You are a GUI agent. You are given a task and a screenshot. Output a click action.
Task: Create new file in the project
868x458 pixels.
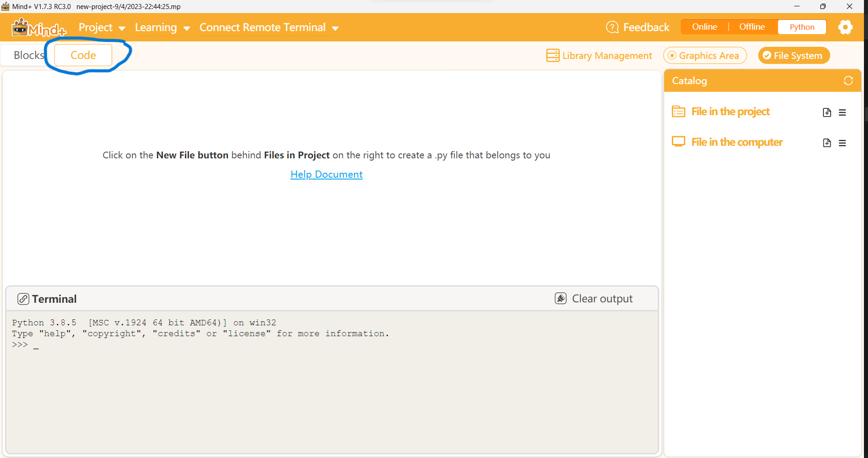[827, 112]
